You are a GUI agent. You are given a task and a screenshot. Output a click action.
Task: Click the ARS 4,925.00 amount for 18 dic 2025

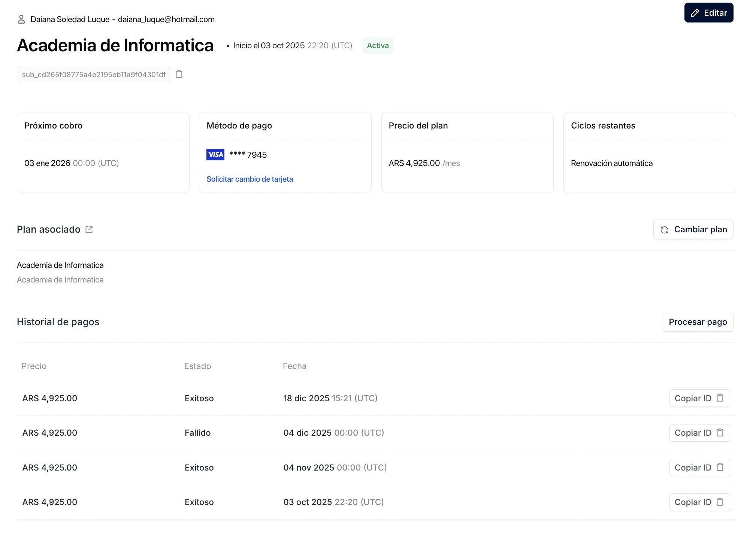pyautogui.click(x=50, y=398)
